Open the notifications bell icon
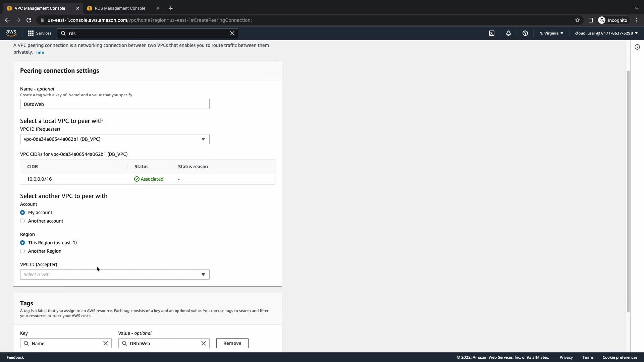 click(x=508, y=33)
